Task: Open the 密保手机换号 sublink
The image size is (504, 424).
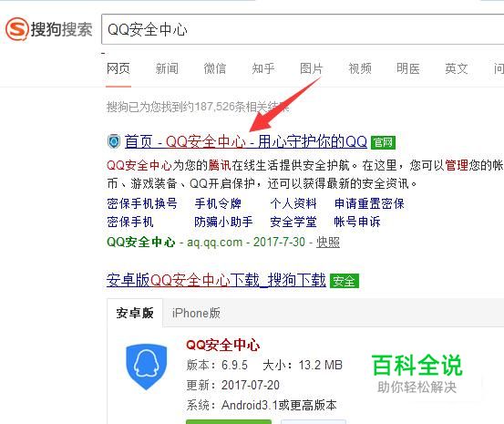Action: point(142,203)
